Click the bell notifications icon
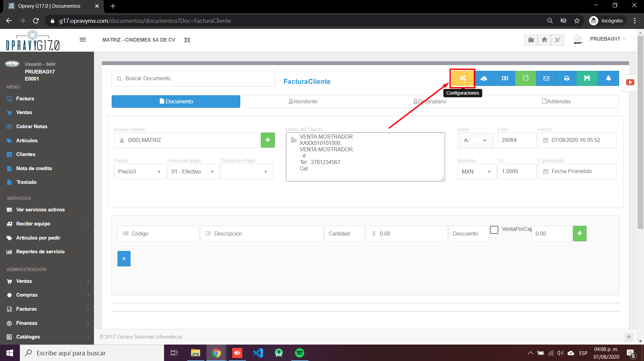The image size is (644, 361). [x=608, y=78]
